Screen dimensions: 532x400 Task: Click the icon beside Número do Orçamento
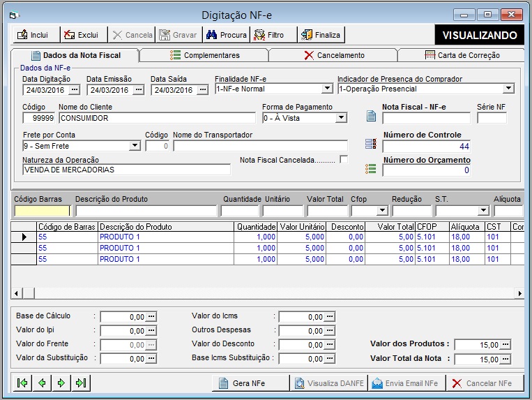tap(371, 169)
